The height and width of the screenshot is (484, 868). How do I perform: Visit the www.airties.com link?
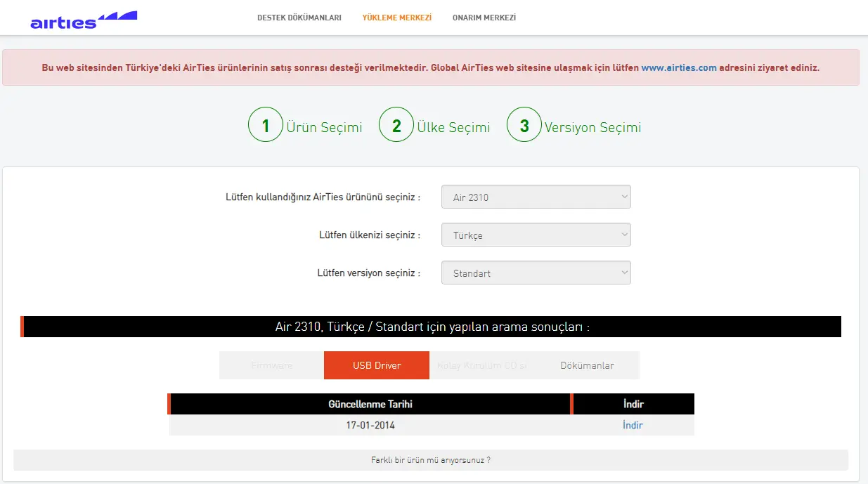(679, 68)
